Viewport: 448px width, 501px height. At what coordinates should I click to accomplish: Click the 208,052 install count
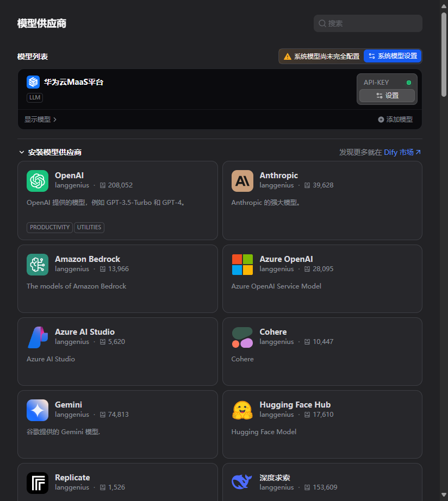pos(120,185)
